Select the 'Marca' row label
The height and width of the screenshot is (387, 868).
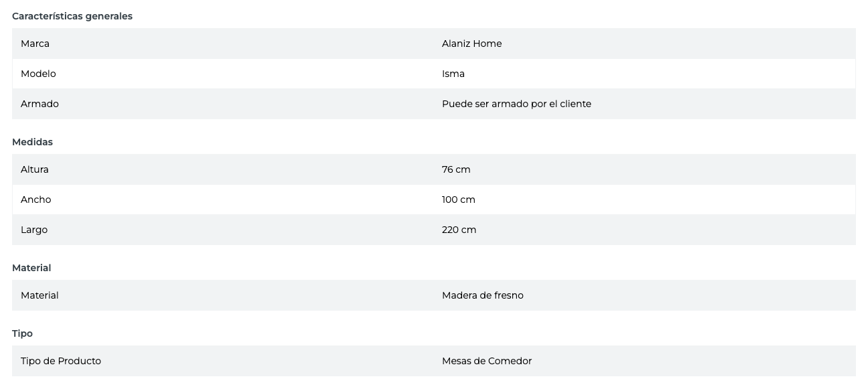(35, 44)
